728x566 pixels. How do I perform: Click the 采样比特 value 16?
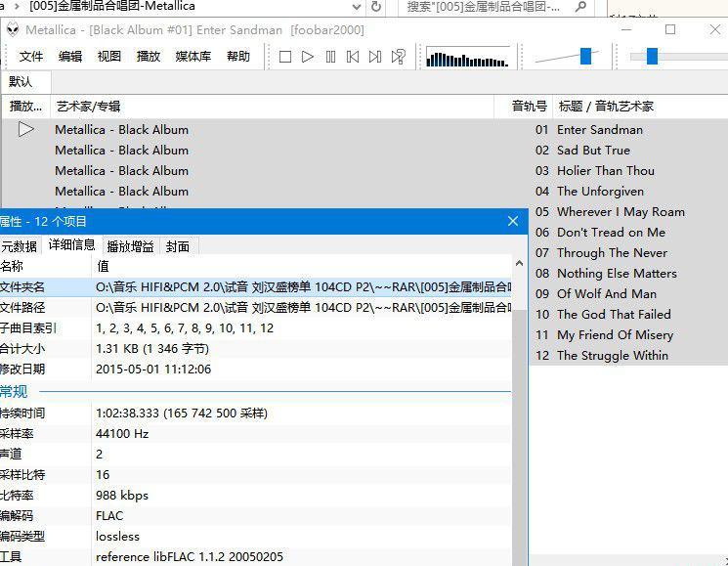pyautogui.click(x=103, y=474)
